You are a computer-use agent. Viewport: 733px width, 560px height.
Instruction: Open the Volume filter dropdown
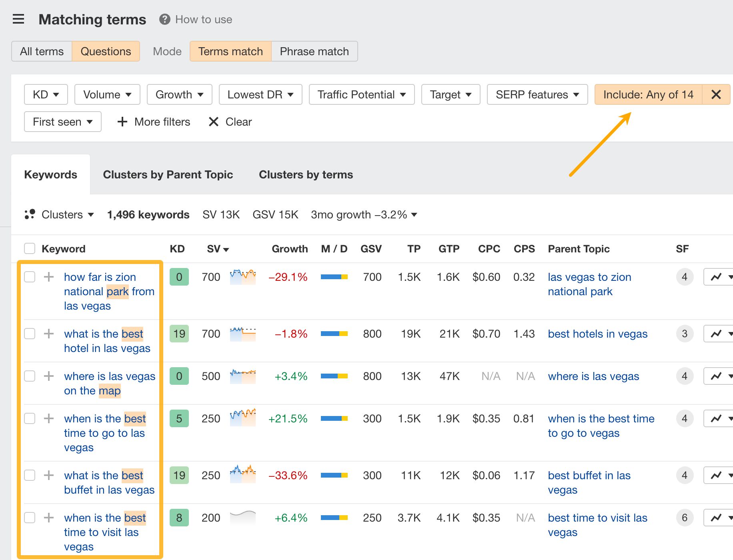pos(106,94)
